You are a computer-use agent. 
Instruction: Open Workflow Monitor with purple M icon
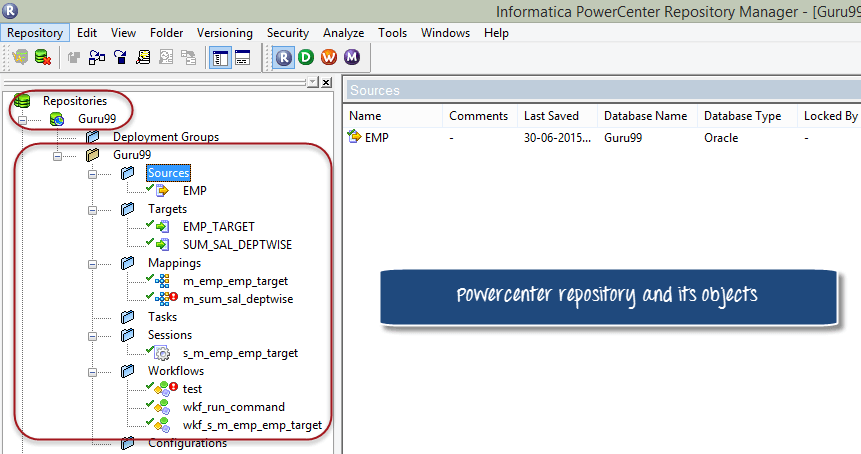coord(351,58)
